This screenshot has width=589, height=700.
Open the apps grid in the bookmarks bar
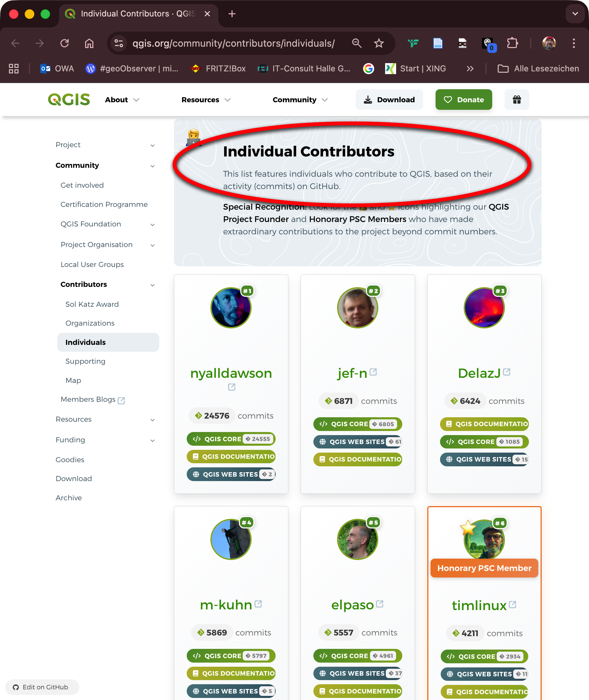pos(14,69)
